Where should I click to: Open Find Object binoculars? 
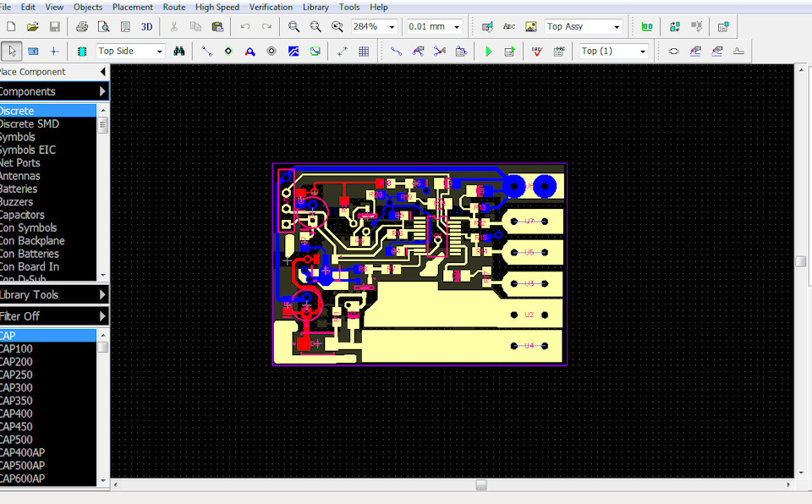[x=179, y=52]
